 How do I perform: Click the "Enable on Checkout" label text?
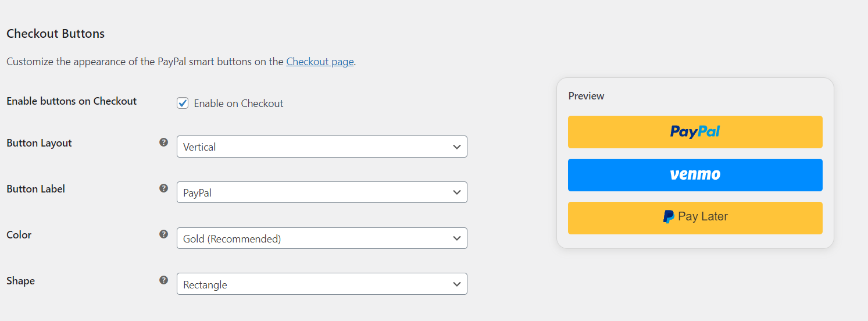(238, 104)
